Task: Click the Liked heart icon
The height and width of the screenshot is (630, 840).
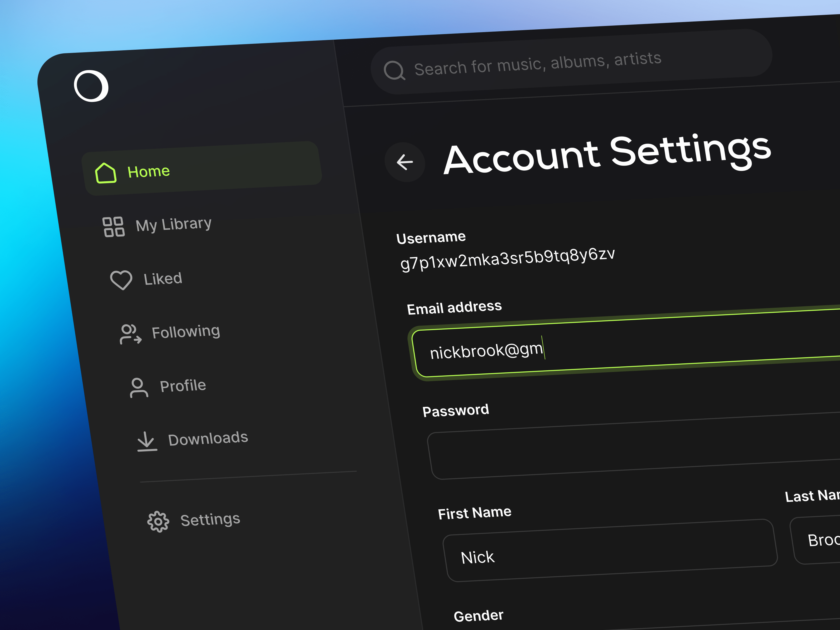Action: pos(121,280)
